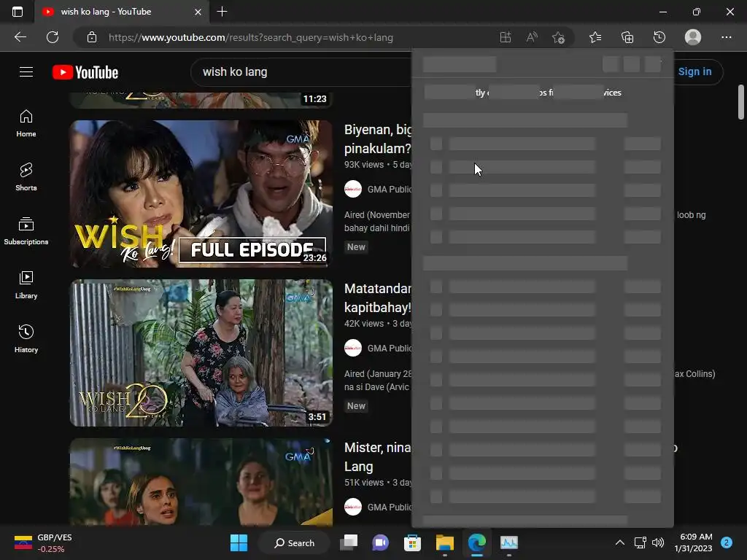This screenshot has width=747, height=560.
Task: Click the 93K views text
Action: (364, 164)
